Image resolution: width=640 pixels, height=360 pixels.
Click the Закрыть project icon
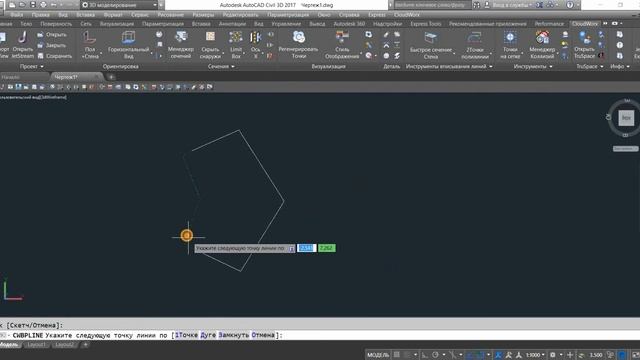coord(40,45)
